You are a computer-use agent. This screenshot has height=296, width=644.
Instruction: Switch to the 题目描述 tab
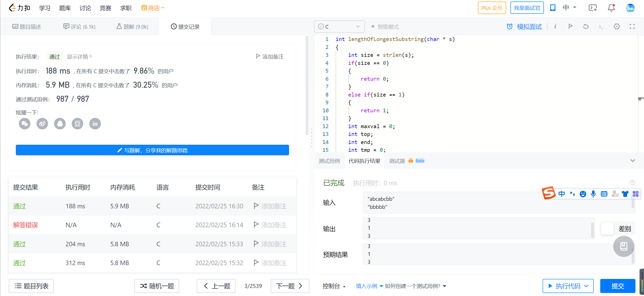pyautogui.click(x=27, y=27)
